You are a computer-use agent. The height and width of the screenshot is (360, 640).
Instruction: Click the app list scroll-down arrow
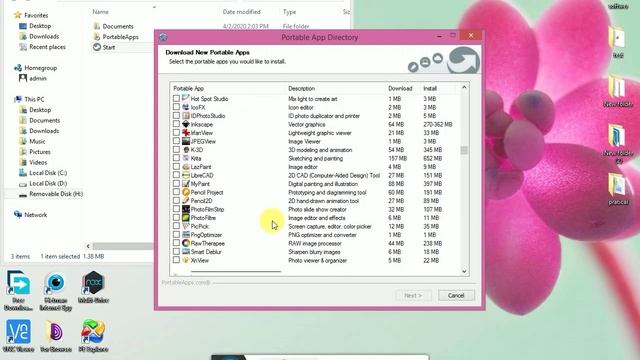(464, 271)
